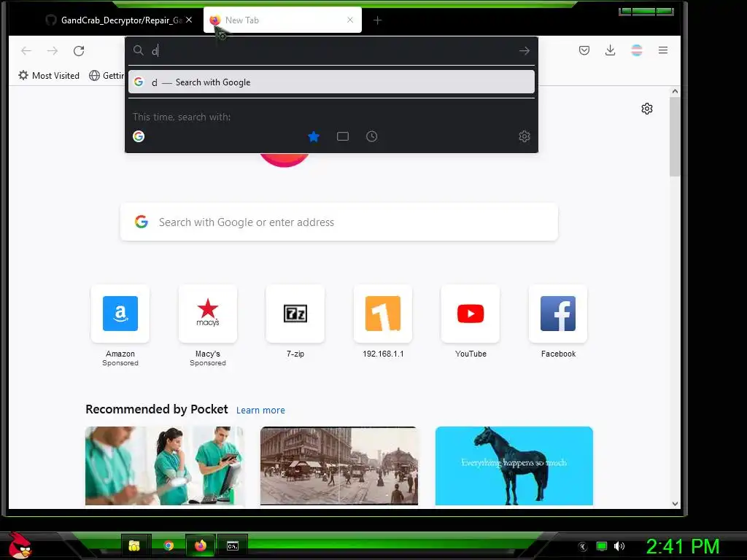
Task: Expand hidden tray icons chevron
Action: (x=583, y=547)
